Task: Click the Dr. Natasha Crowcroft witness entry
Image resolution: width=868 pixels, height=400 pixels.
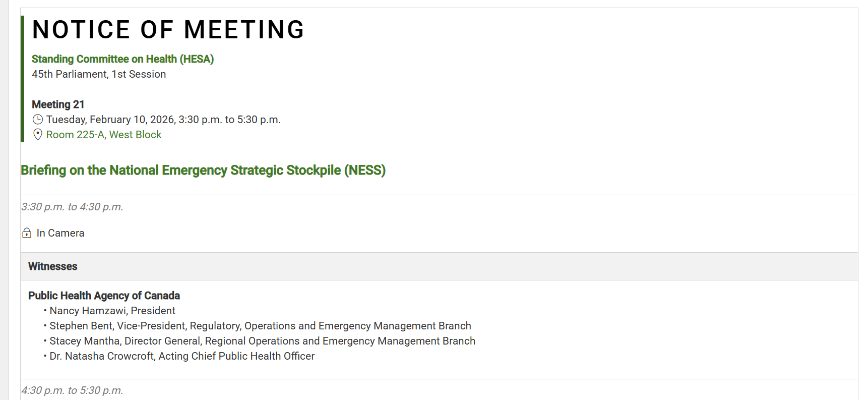Action: (182, 356)
